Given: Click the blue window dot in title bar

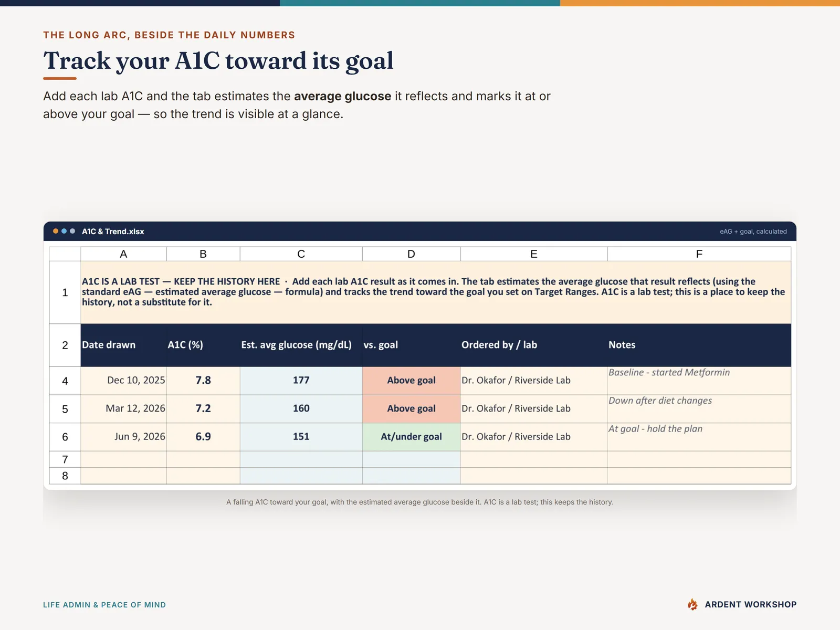Looking at the screenshot, I should pos(64,231).
